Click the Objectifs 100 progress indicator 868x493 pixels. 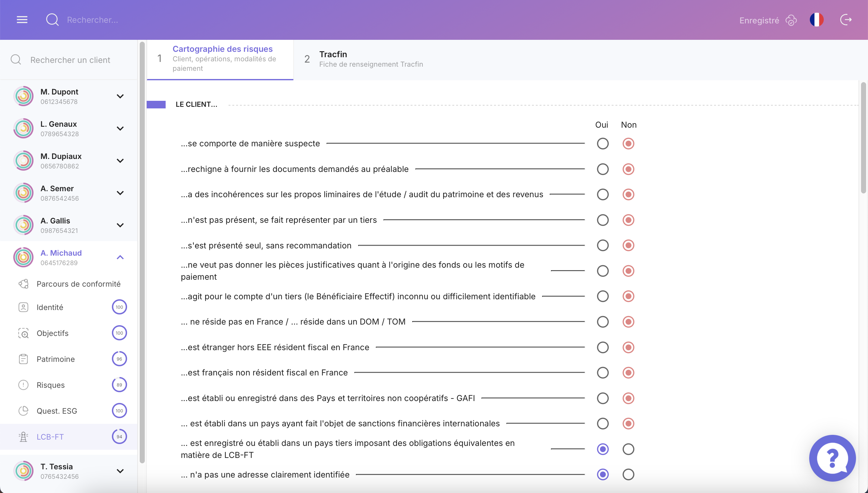(119, 333)
